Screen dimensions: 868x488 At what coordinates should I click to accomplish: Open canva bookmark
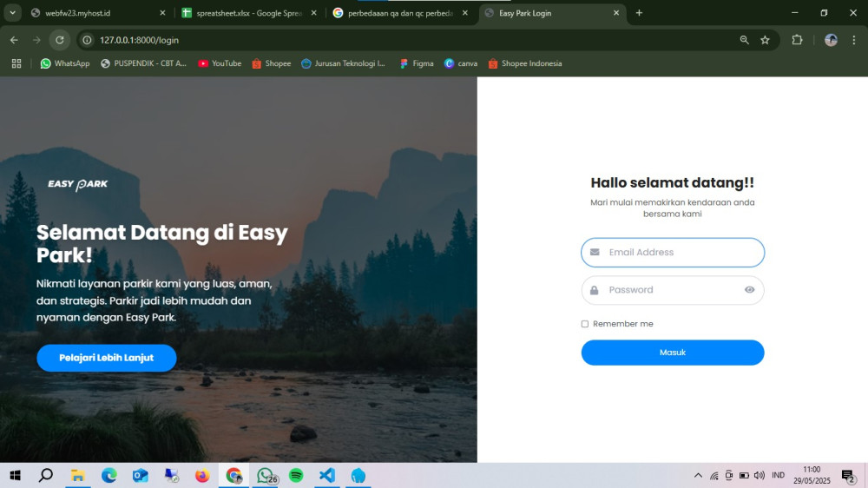coord(461,63)
